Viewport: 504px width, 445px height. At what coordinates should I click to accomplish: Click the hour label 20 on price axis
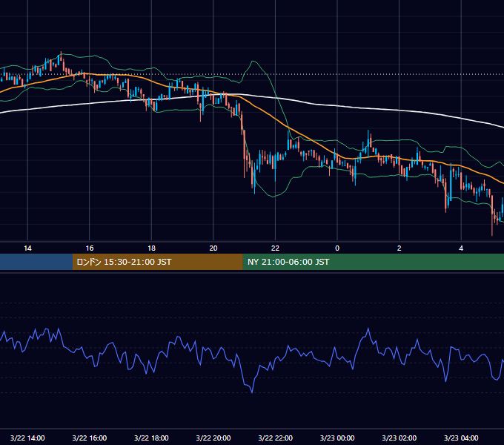pos(213,248)
